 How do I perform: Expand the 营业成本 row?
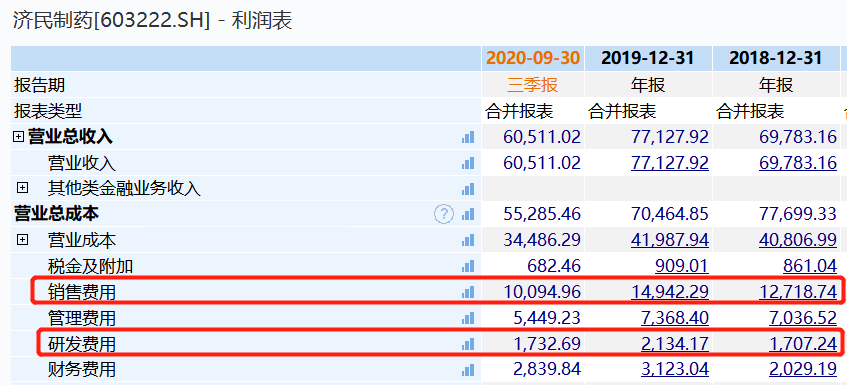pyautogui.click(x=22, y=239)
